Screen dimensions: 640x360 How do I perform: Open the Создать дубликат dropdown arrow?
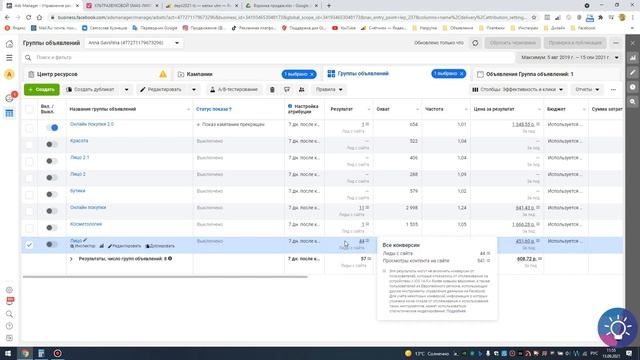(x=127, y=89)
